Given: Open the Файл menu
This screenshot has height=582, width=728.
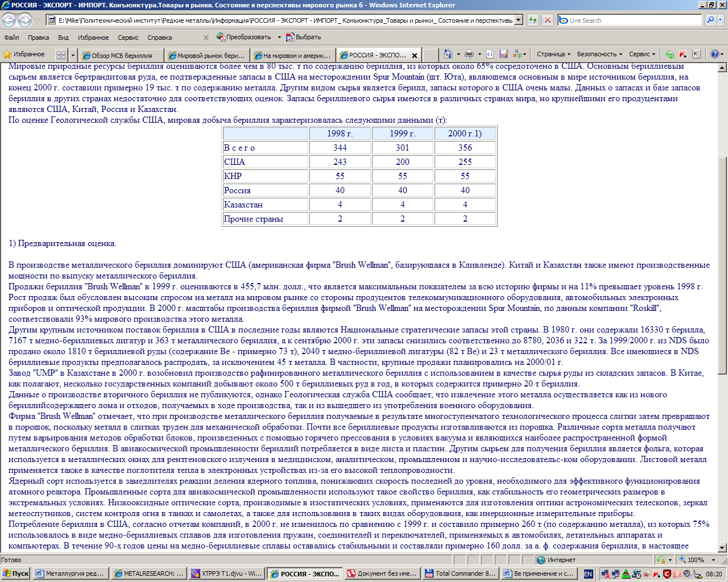Looking at the screenshot, I should coord(11,38).
